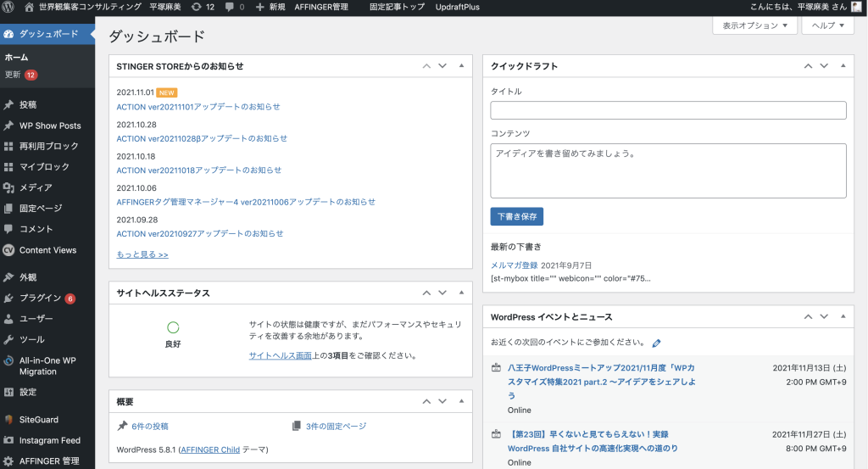Viewport: 868px width, 469px height.
Task: Click the Instagram Feed camera icon
Action: click(x=8, y=440)
